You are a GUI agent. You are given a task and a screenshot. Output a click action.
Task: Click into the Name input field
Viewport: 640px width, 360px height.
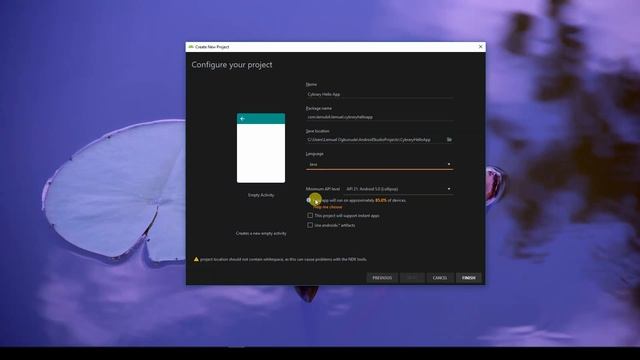click(x=379, y=94)
